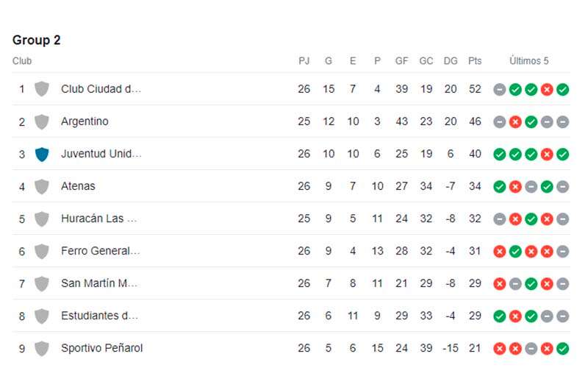588x390 pixels.
Task: Click Club Ciudad's most recent win checkmark
Action: (562, 90)
